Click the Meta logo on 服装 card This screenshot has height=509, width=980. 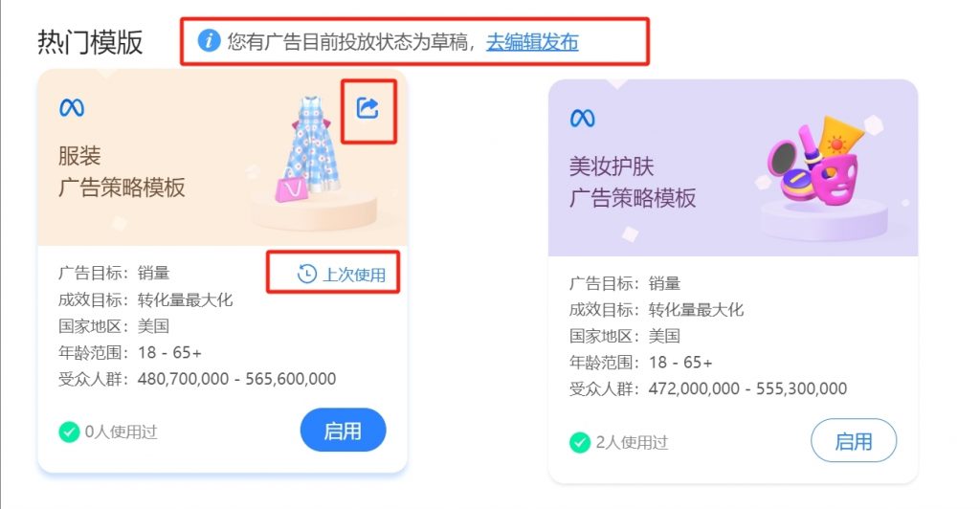(x=72, y=108)
